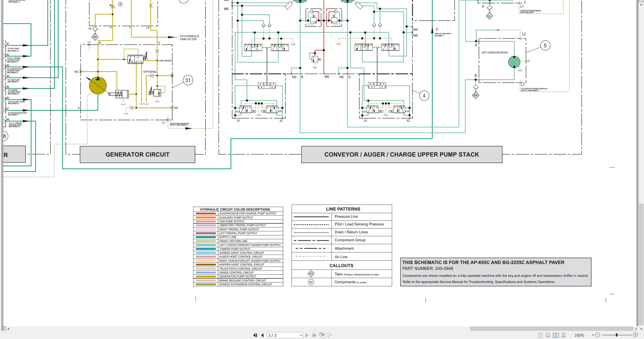Click the Drain / Return Lines pattern row
This screenshot has height=339, width=644.
pyautogui.click(x=342, y=232)
